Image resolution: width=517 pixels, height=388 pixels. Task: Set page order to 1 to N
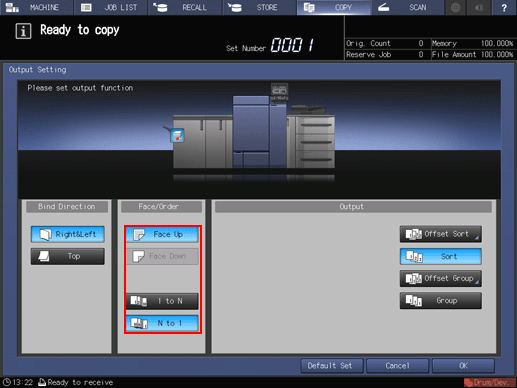[162, 301]
